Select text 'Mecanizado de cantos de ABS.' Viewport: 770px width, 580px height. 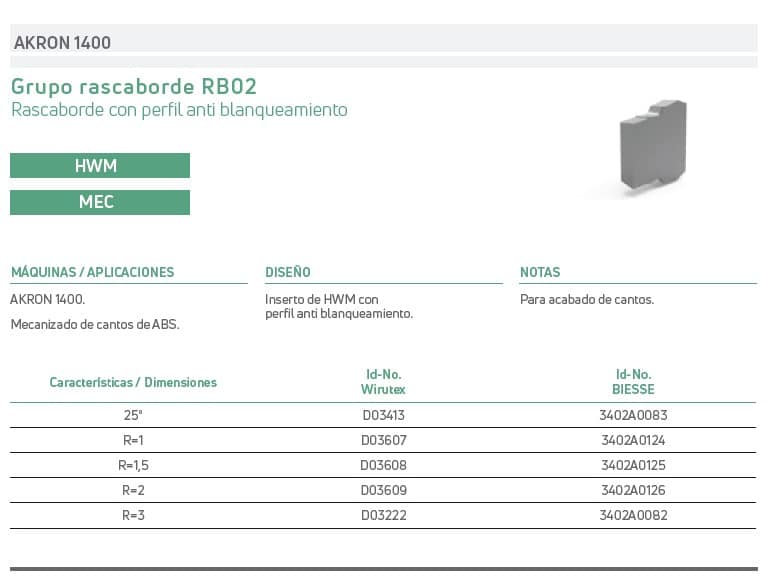point(95,324)
